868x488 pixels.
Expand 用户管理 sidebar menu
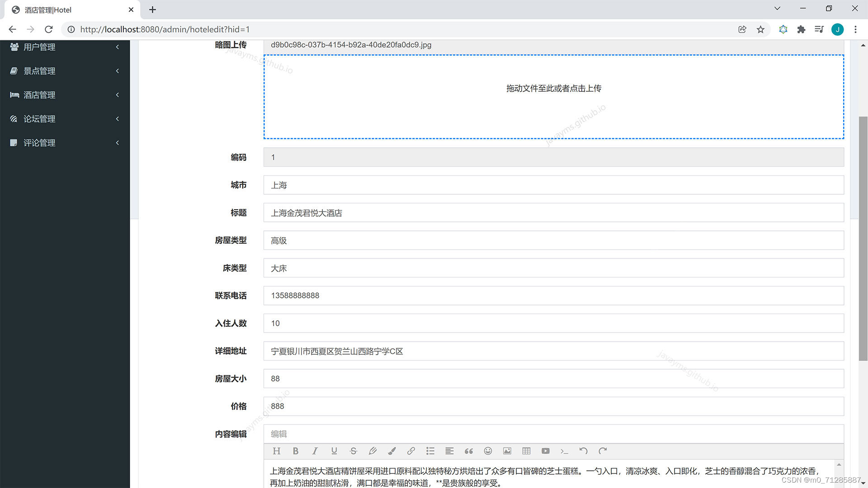[x=65, y=47]
